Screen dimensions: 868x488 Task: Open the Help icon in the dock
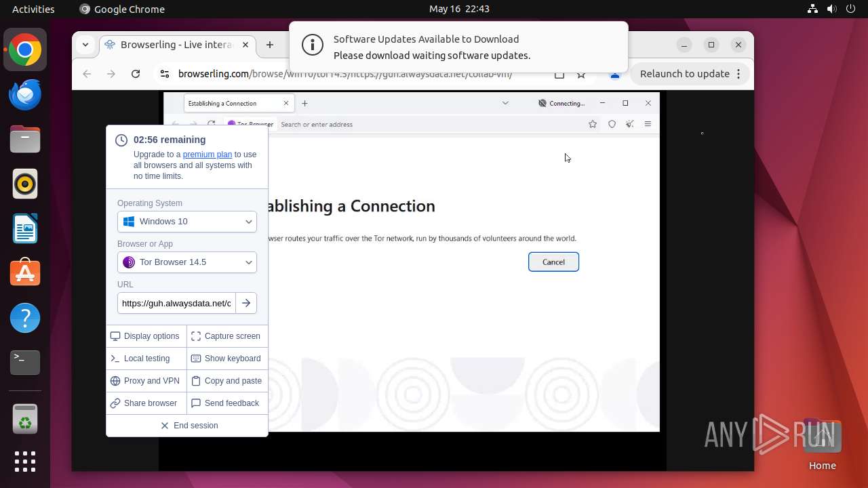click(25, 318)
